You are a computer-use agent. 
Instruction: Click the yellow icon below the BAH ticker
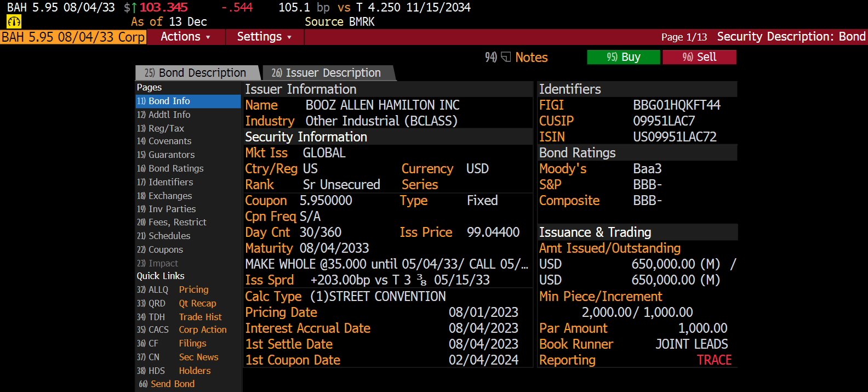click(14, 22)
